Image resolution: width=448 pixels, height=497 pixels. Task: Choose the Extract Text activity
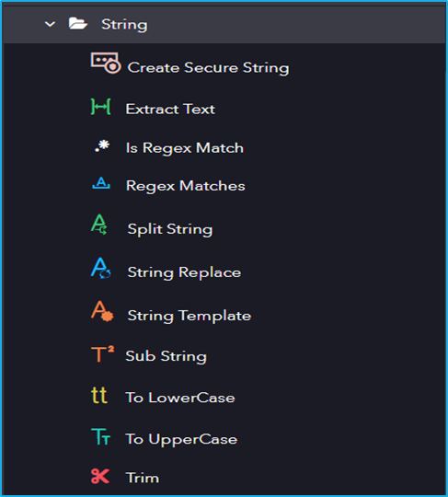pyautogui.click(x=170, y=110)
